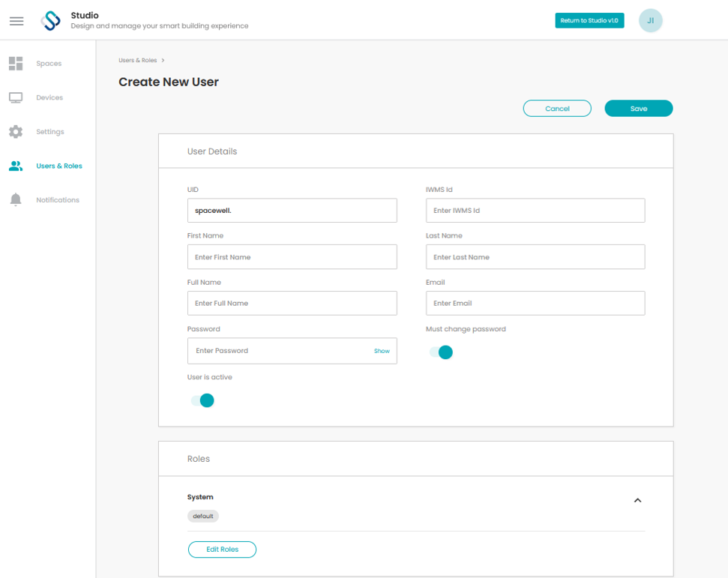Save the new user
Screen dimensions: 728x578
point(638,109)
